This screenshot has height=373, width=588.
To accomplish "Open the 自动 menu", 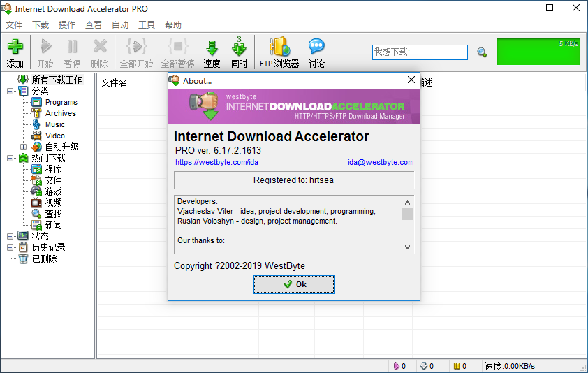I will [x=120, y=24].
